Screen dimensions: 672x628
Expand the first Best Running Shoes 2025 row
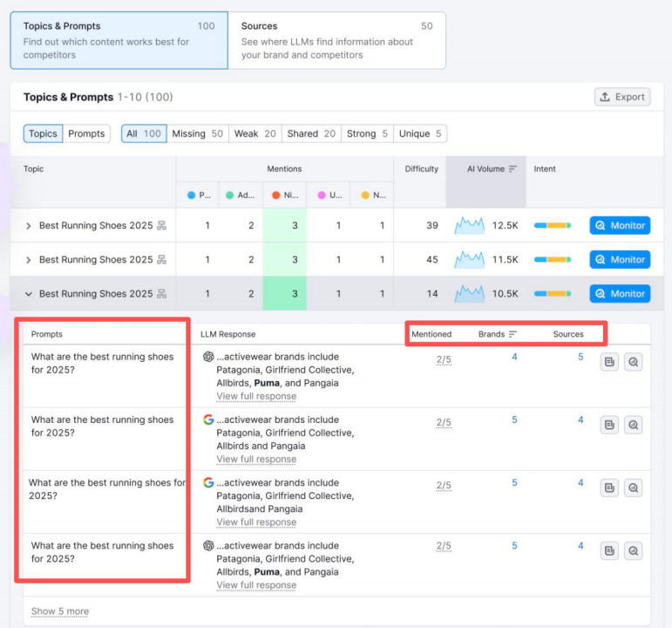click(x=28, y=226)
